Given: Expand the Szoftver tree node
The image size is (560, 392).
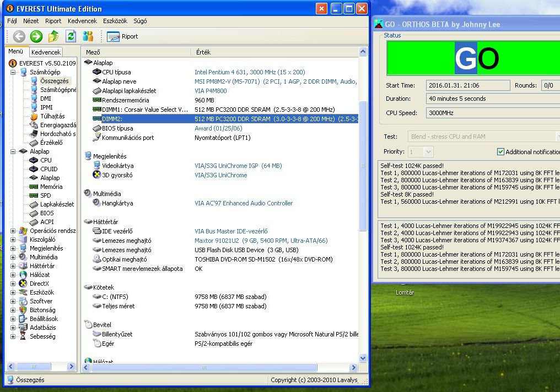Looking at the screenshot, I should pos(13,301).
